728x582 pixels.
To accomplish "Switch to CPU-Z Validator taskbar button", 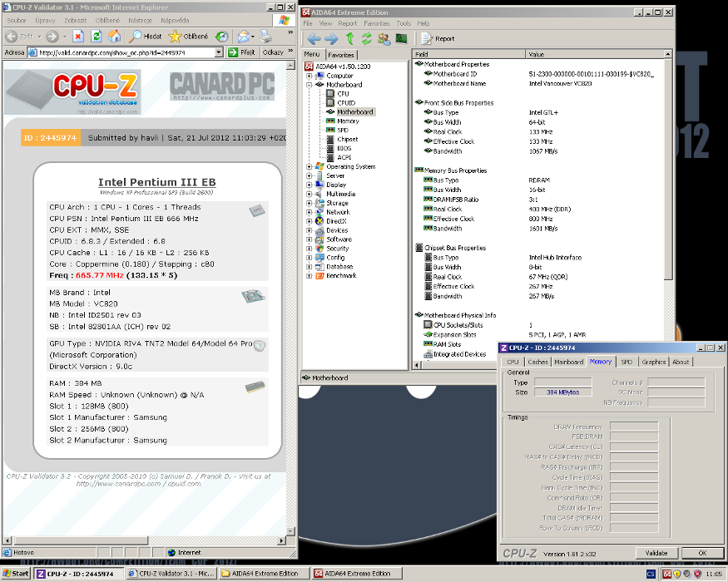I will coord(171,575).
